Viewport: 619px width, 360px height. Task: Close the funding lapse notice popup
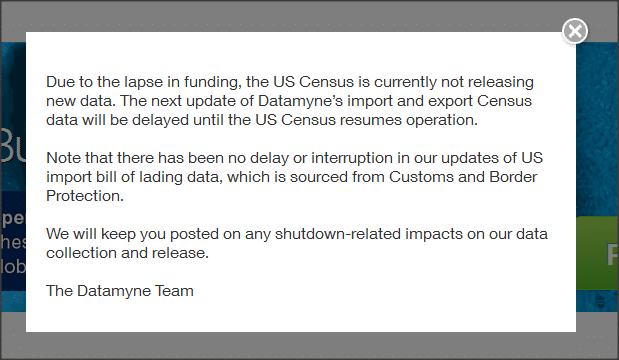pyautogui.click(x=575, y=31)
